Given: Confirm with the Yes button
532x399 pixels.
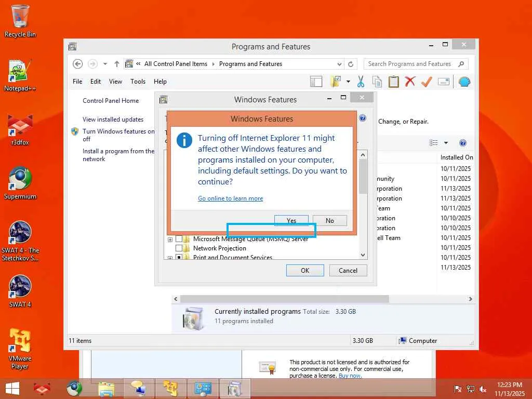Looking at the screenshot, I should point(291,220).
